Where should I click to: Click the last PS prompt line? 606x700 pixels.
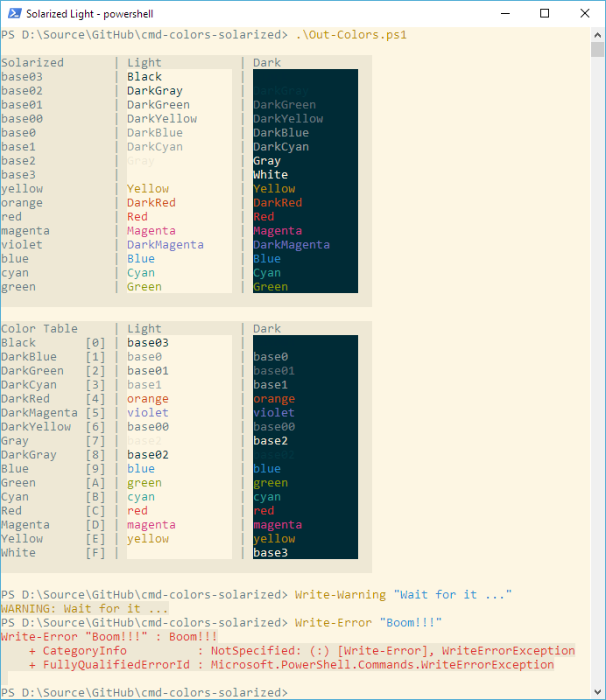(x=144, y=692)
